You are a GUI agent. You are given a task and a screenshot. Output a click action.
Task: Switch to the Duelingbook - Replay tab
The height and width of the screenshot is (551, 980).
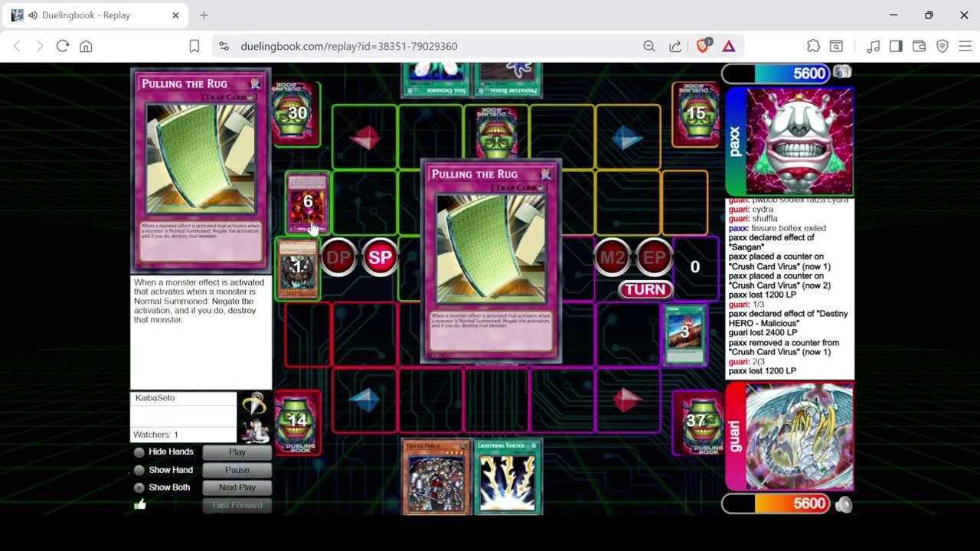[x=95, y=15]
